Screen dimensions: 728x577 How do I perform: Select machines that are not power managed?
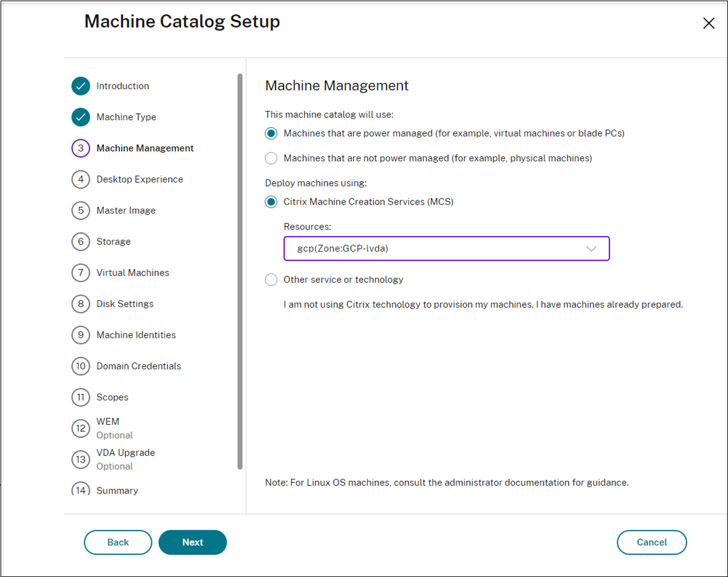pyautogui.click(x=271, y=158)
